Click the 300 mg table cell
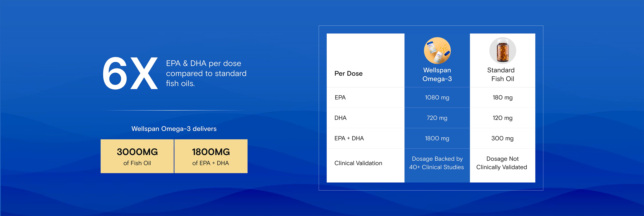This screenshot has width=644, height=216. [502, 138]
